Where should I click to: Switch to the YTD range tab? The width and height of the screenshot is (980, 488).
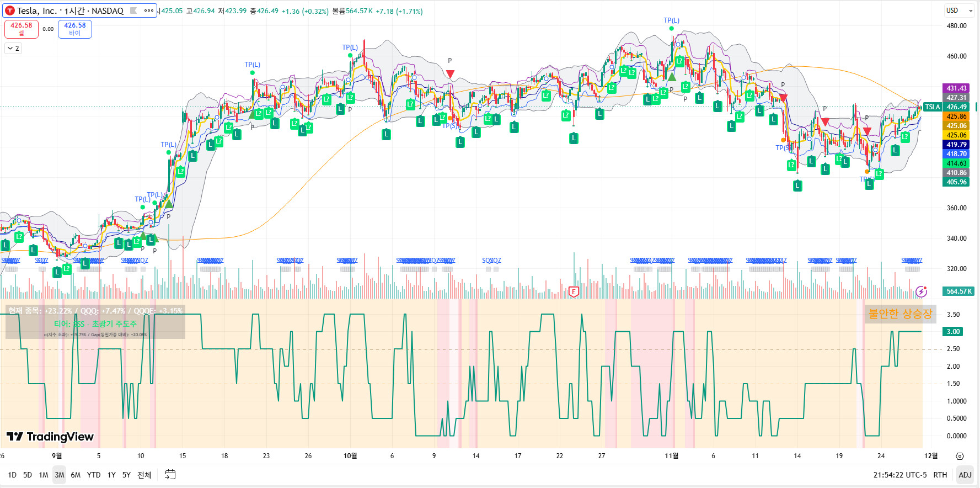point(94,475)
